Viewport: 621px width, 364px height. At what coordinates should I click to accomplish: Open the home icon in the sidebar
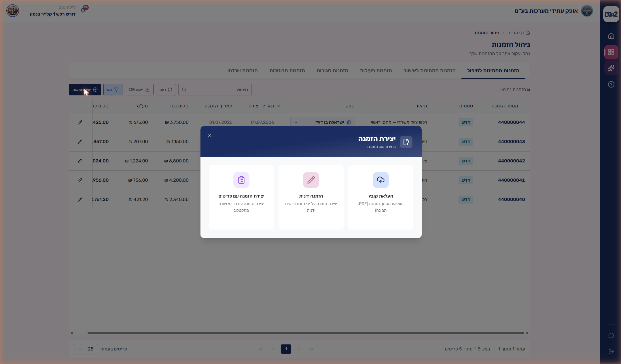611,36
